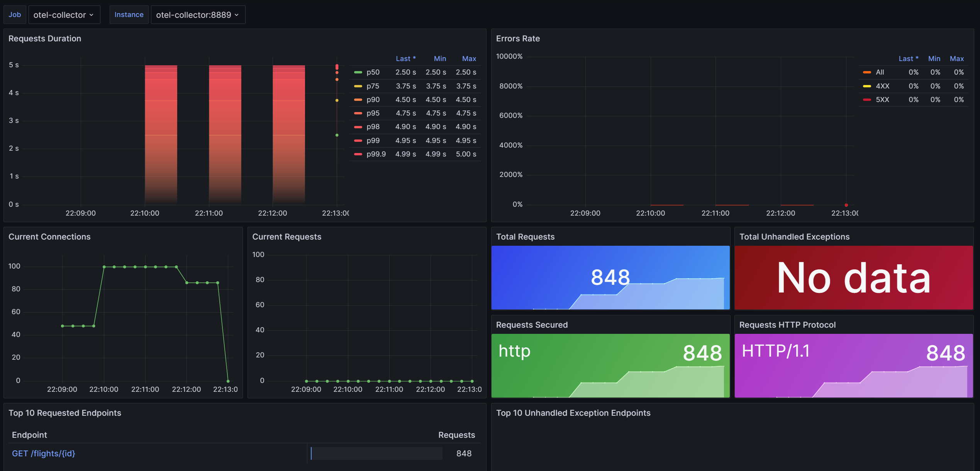
Task: Sort Errors Rate legend by Min
Action: [x=934, y=59]
